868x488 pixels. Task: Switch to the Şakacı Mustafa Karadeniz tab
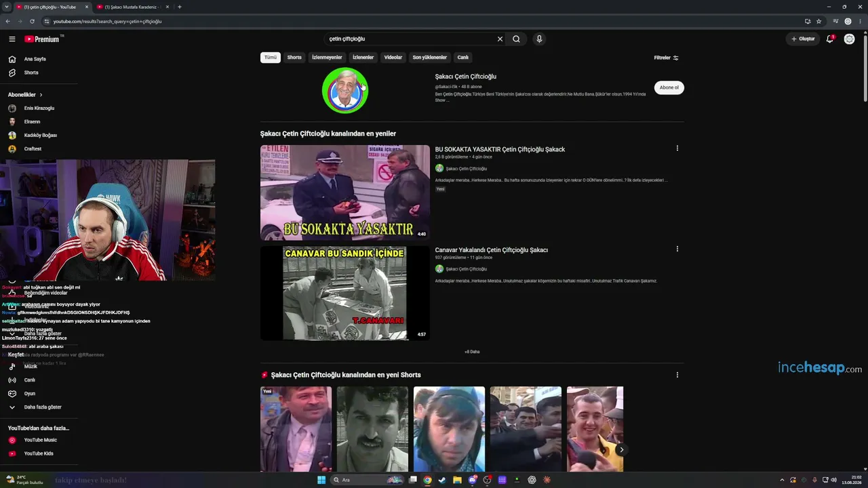click(x=132, y=7)
